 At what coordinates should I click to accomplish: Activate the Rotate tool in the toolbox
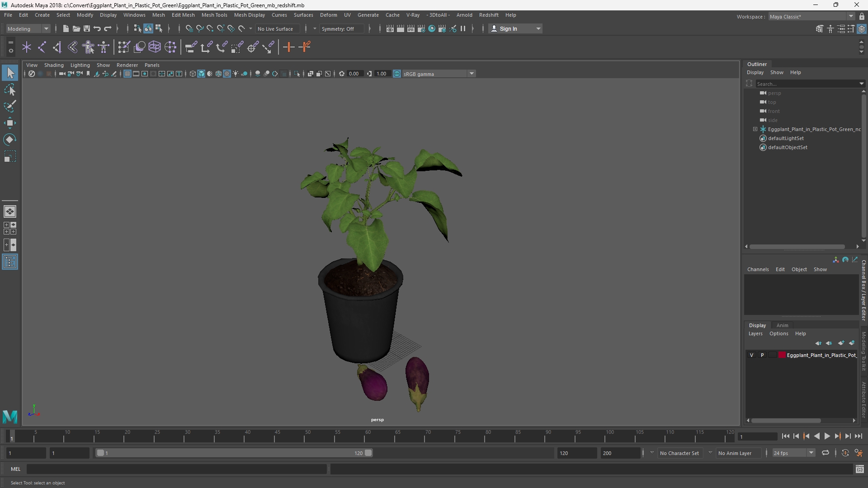[10, 140]
